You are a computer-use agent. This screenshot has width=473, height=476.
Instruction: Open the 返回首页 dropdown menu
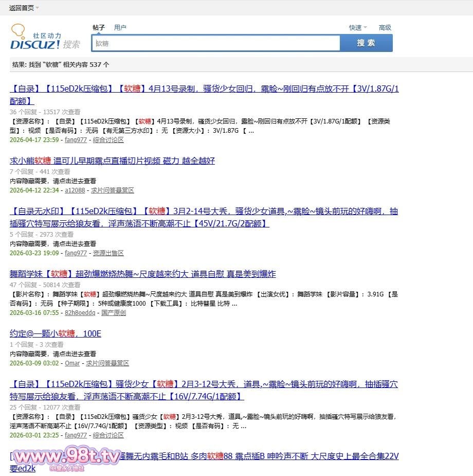coord(24,8)
